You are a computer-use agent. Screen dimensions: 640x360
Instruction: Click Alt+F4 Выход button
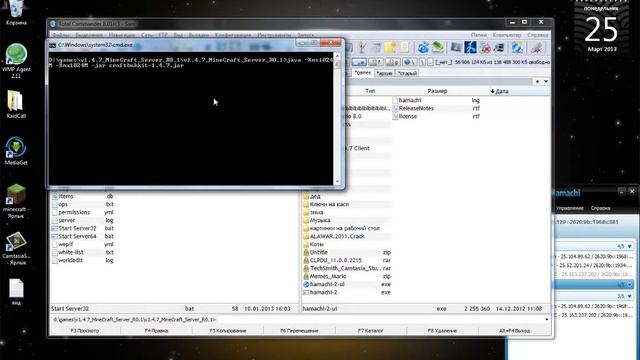pyautogui.click(x=514, y=331)
